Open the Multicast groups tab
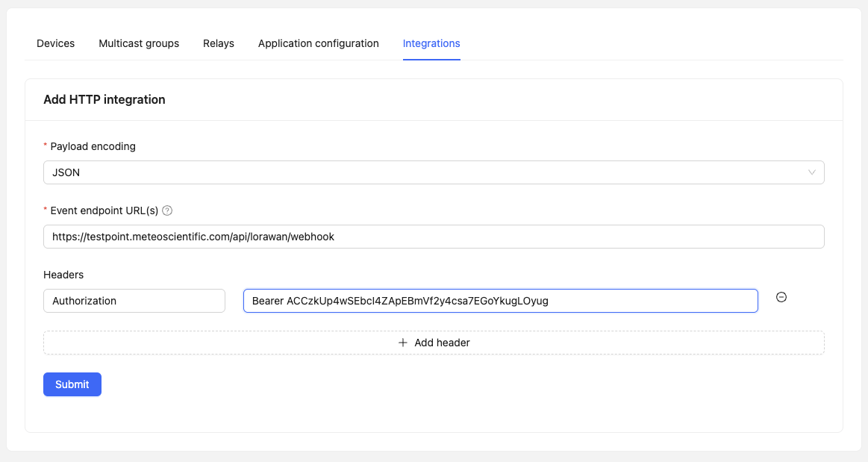 pyautogui.click(x=139, y=43)
